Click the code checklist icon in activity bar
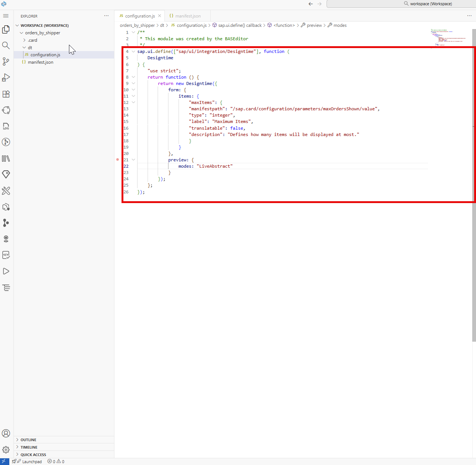Viewport: 476px width, 465px height. point(6,255)
